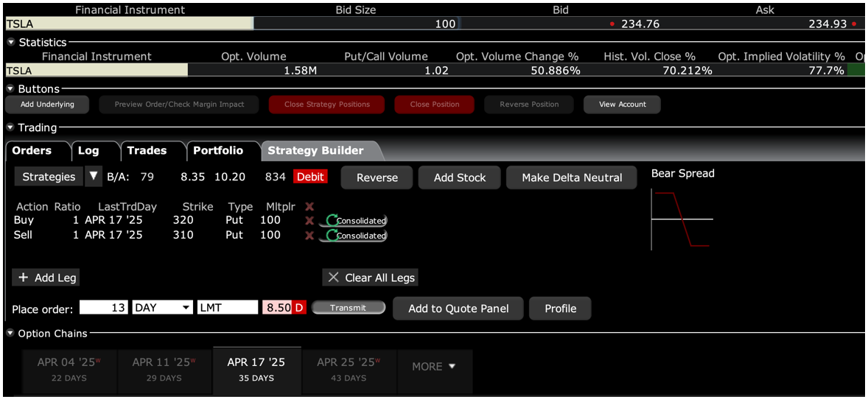This screenshot has height=402, width=868.
Task: Expand the MORE expirations menu
Action: (434, 367)
